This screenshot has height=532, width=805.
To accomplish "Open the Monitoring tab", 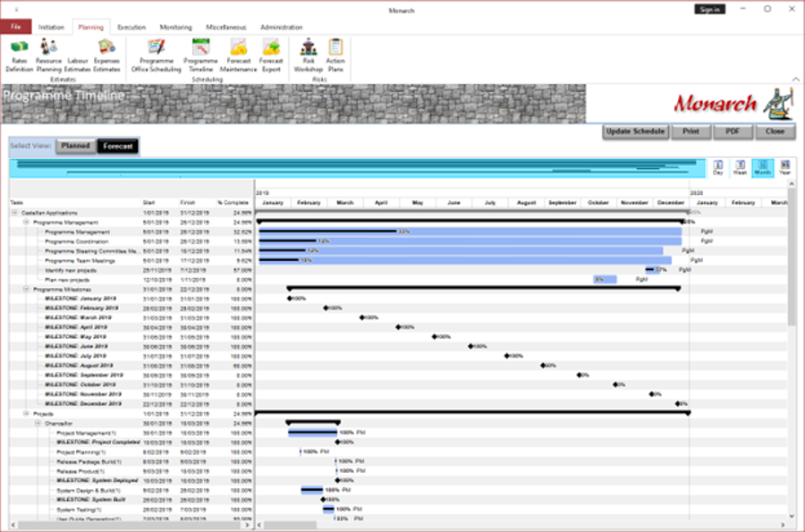I will coord(175,27).
